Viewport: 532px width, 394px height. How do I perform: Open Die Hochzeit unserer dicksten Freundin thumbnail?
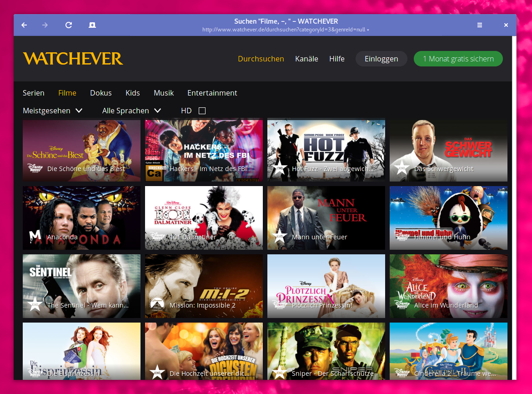(x=204, y=351)
